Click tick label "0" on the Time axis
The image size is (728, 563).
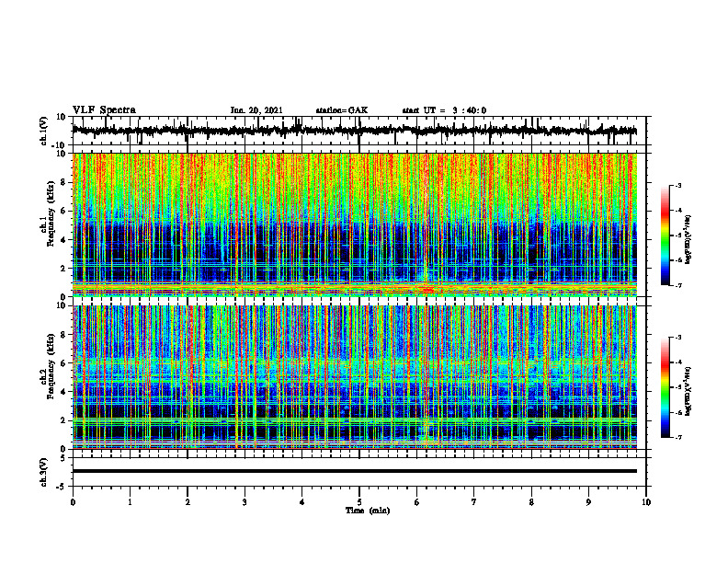(x=73, y=502)
